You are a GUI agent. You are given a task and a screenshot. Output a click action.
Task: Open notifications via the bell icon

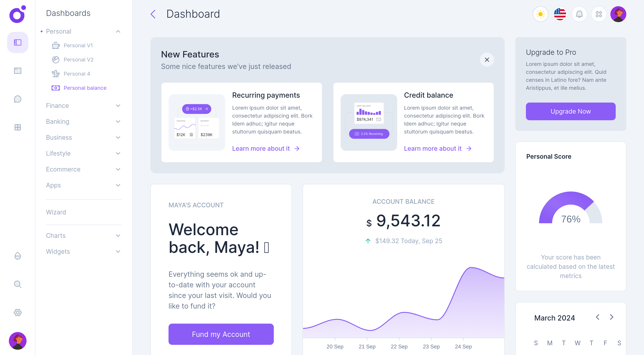(x=579, y=14)
